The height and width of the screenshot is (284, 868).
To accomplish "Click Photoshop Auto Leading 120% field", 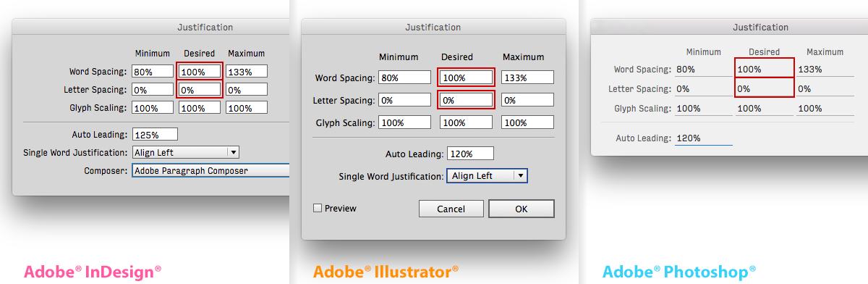I will pos(704,138).
